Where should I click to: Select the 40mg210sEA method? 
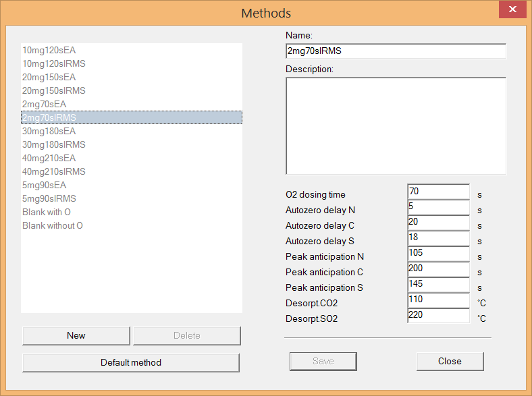coord(49,158)
